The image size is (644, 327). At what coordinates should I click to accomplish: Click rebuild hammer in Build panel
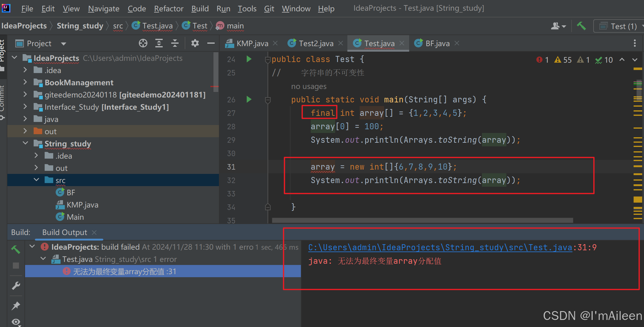(x=16, y=249)
